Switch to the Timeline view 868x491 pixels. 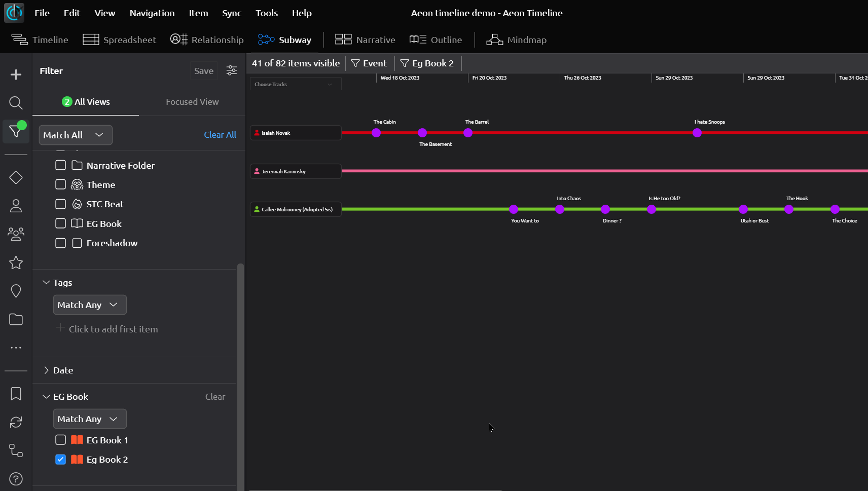40,40
